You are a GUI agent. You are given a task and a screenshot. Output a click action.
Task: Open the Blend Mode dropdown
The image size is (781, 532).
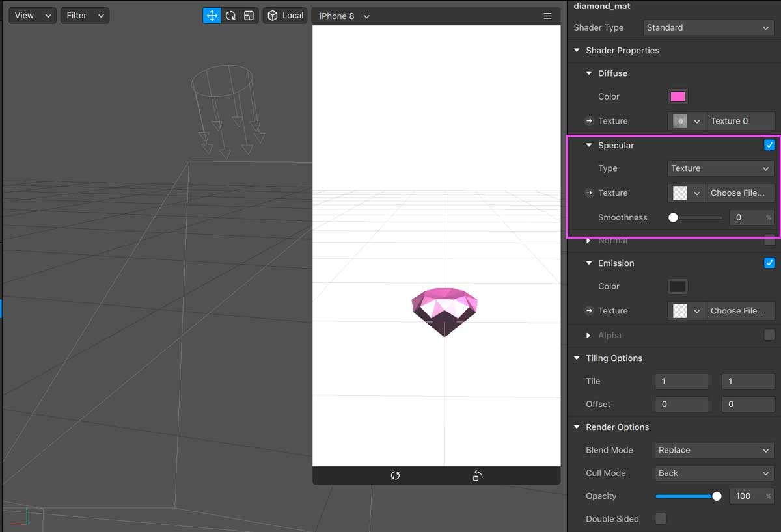(714, 450)
